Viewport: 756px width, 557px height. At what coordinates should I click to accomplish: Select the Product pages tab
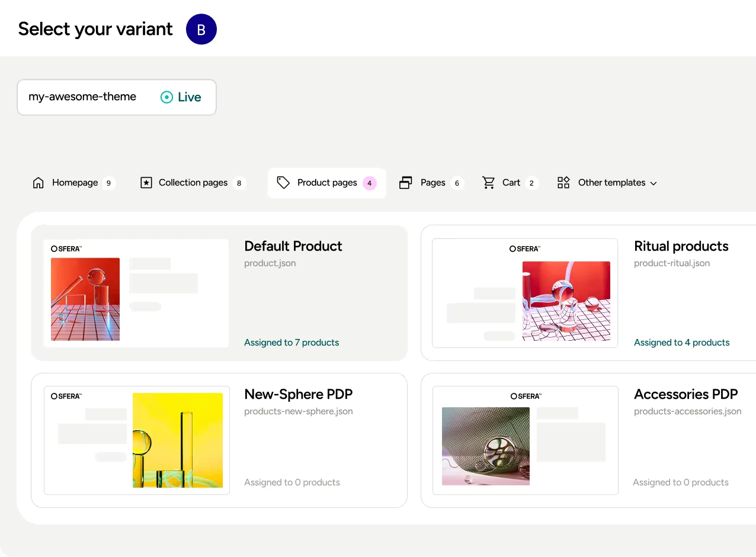click(327, 183)
